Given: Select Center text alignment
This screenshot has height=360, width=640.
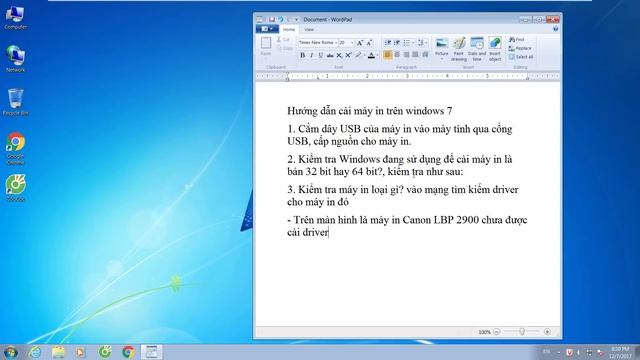Looking at the screenshot, I should 397,55.
